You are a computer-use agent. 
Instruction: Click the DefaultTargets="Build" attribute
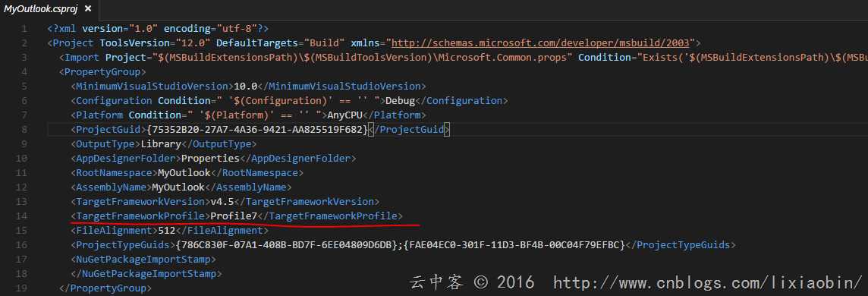[x=281, y=43]
